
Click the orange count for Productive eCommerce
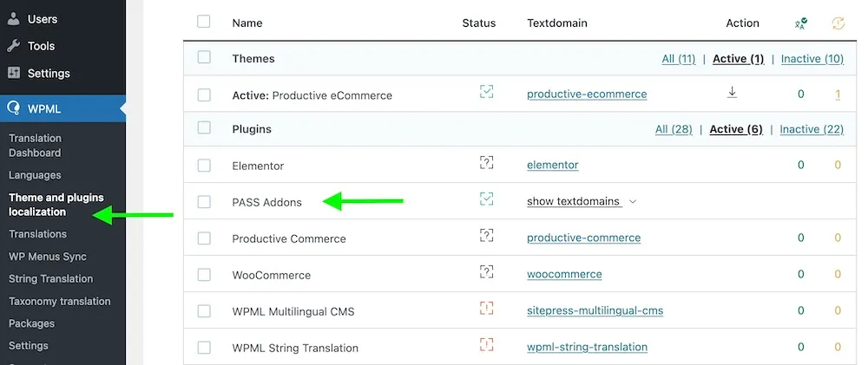click(838, 95)
